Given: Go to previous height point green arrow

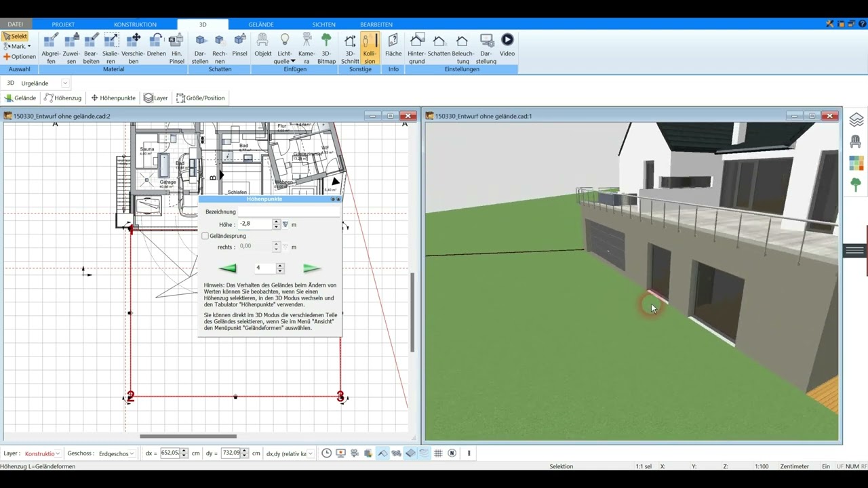Looking at the screenshot, I should (x=227, y=268).
